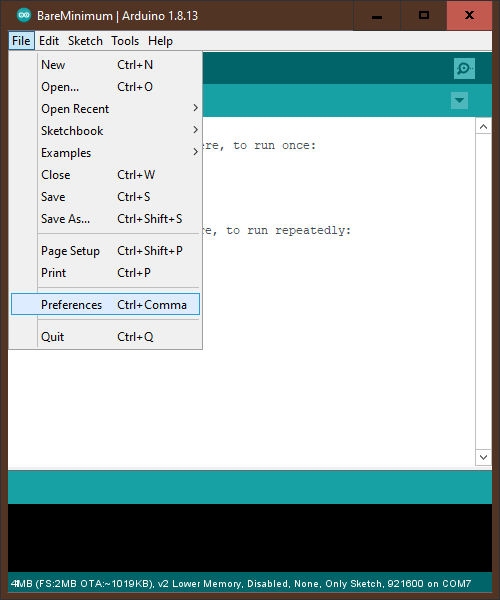The height and width of the screenshot is (600, 500).
Task: Choose Save As... menu entry
Action: (x=105, y=219)
